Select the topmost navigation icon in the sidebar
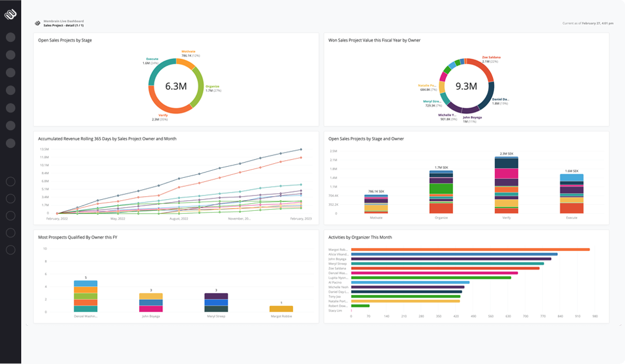 [x=10, y=37]
